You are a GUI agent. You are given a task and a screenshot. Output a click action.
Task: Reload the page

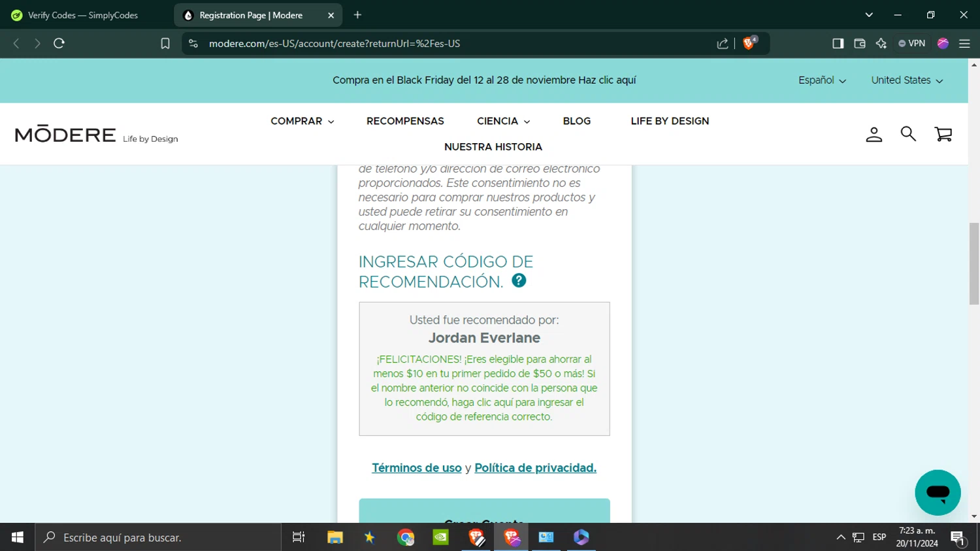59,43
